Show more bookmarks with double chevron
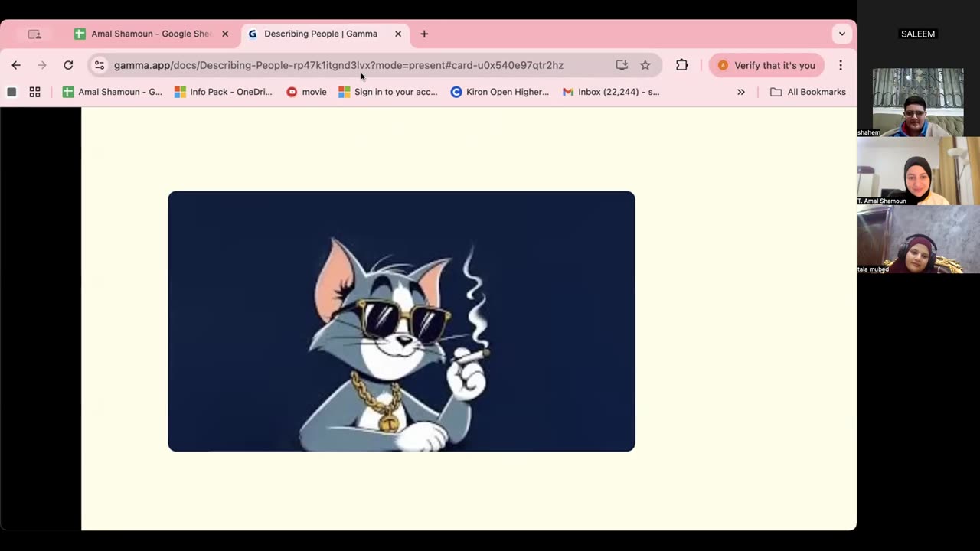This screenshot has height=551, width=980. pyautogui.click(x=741, y=92)
